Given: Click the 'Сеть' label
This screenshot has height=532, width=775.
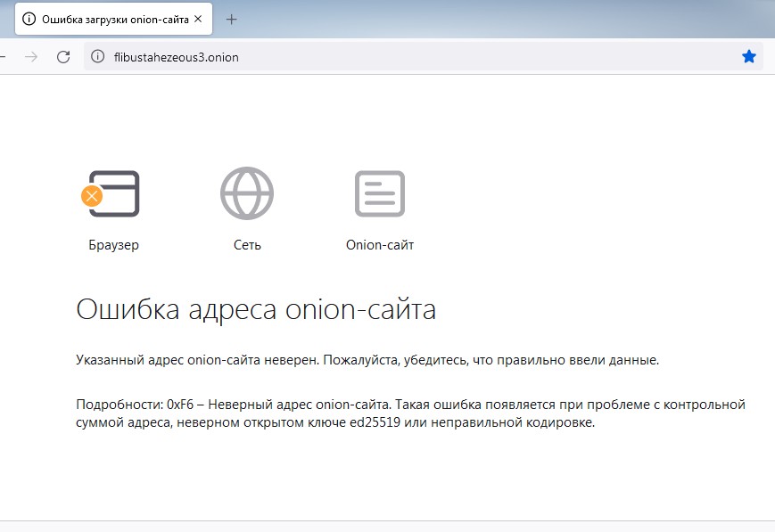Looking at the screenshot, I should coord(247,245).
